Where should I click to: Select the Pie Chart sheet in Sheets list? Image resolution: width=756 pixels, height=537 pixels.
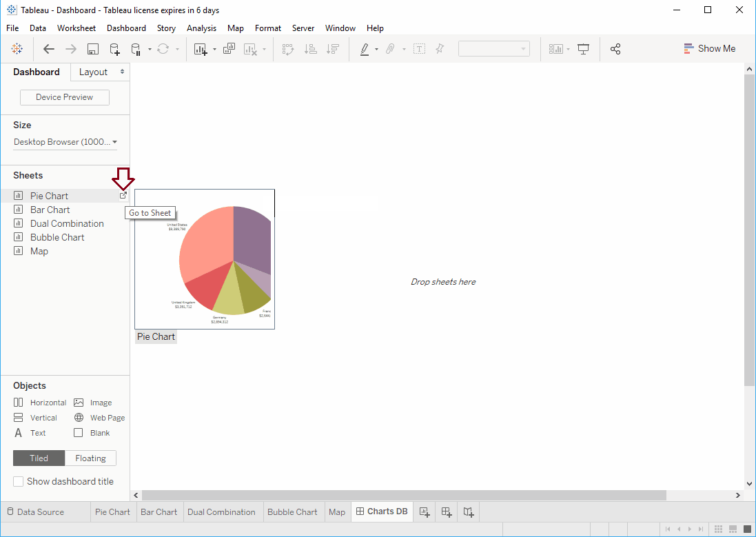click(49, 196)
